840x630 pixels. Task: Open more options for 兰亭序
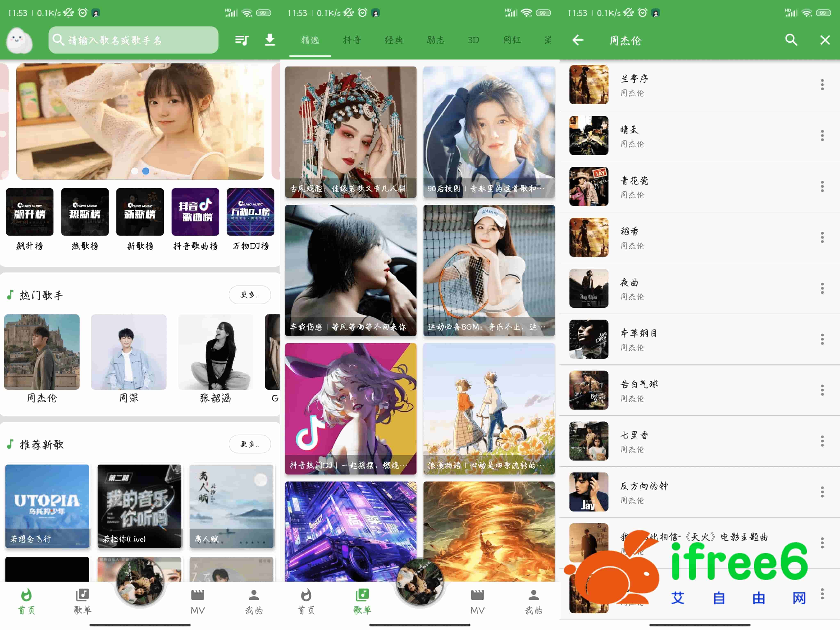click(x=822, y=85)
